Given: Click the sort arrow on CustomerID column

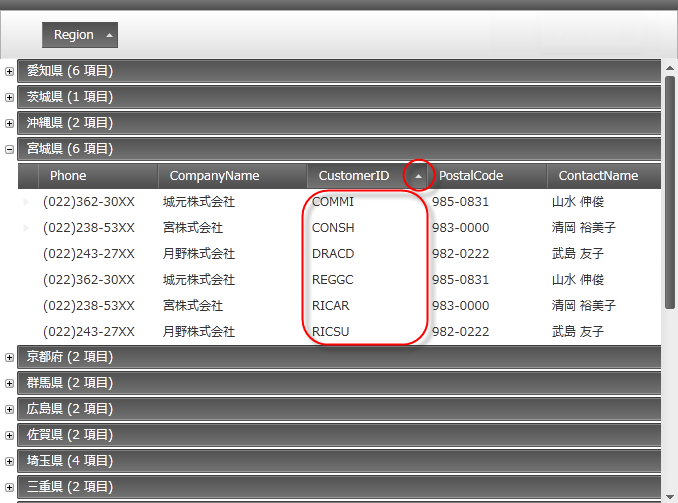Looking at the screenshot, I should (x=419, y=176).
